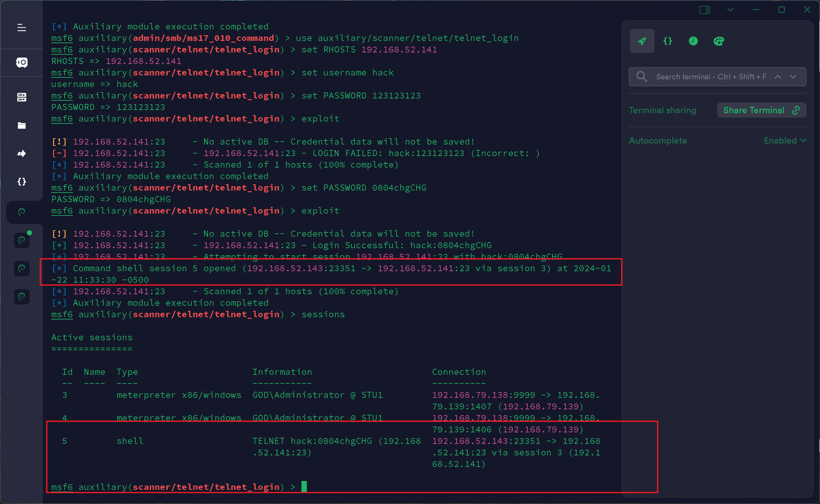
Task: Open the palette theme tab in the right panel
Action: [x=719, y=41]
